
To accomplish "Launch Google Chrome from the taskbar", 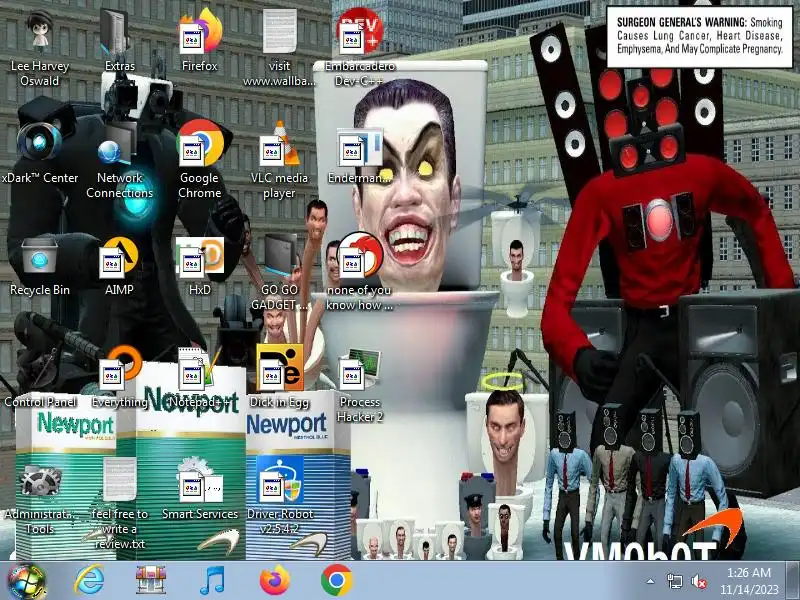I will tap(336, 580).
